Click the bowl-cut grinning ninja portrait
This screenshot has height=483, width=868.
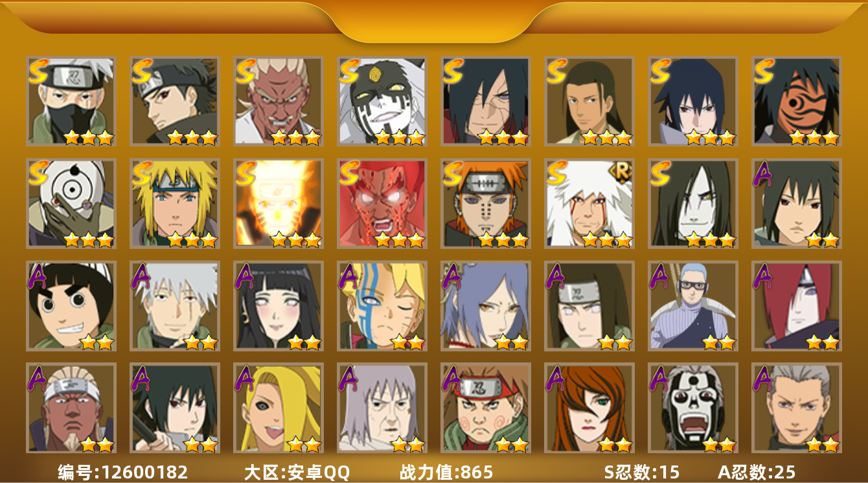click(71, 306)
